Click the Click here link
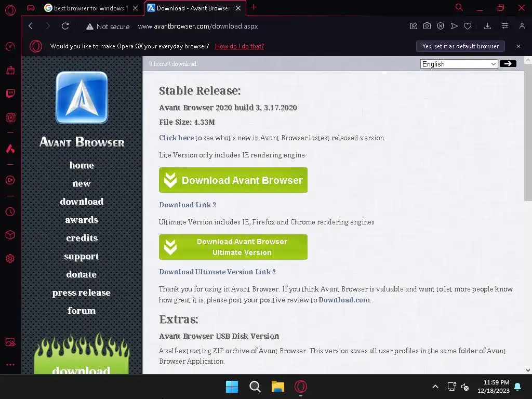Image resolution: width=532 pixels, height=399 pixels. pyautogui.click(x=177, y=138)
